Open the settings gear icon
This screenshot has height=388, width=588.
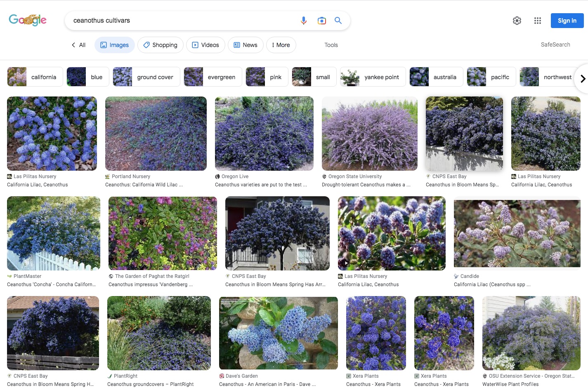517,21
